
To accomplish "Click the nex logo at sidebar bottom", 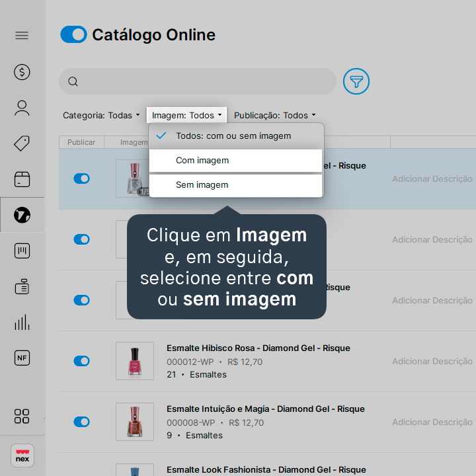I will click(22, 456).
